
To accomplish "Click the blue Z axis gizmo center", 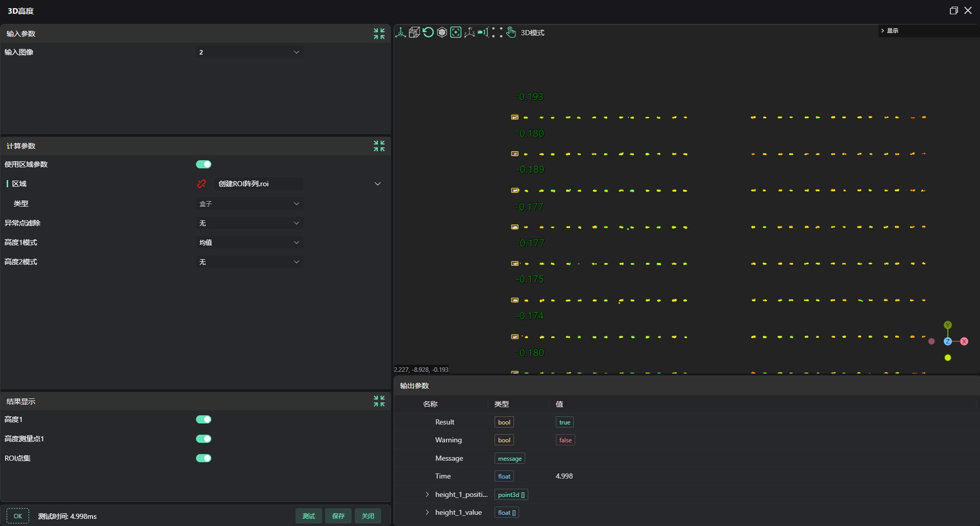I will point(948,341).
